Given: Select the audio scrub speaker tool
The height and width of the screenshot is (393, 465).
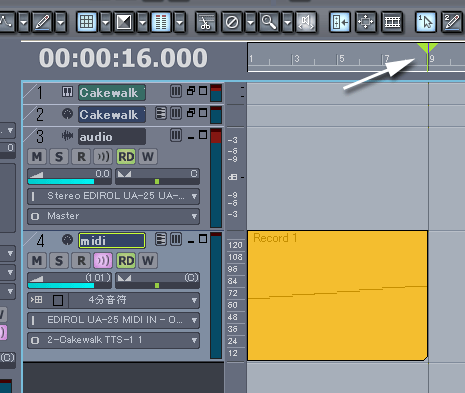Looking at the screenshot, I should click(x=306, y=22).
